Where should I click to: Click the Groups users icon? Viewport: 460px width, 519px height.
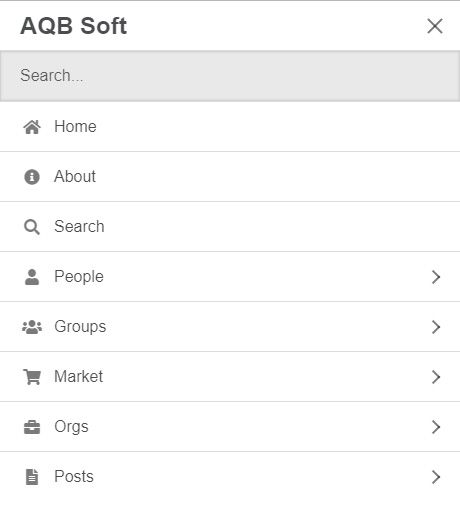tap(32, 327)
